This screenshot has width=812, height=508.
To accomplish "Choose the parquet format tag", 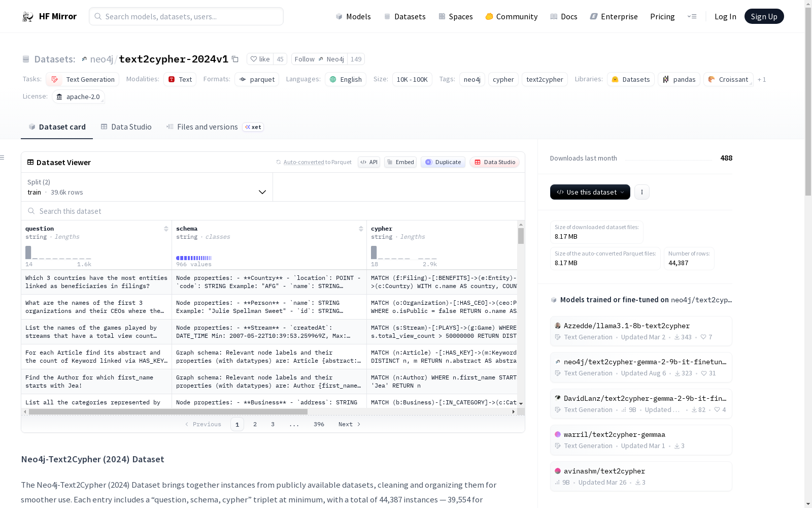I will 257,79.
